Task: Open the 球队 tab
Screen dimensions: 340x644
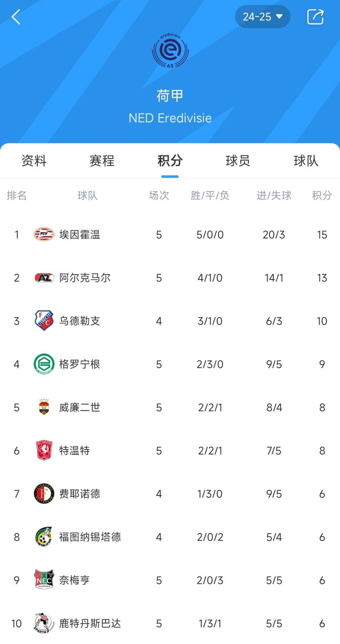Action: [x=306, y=161]
